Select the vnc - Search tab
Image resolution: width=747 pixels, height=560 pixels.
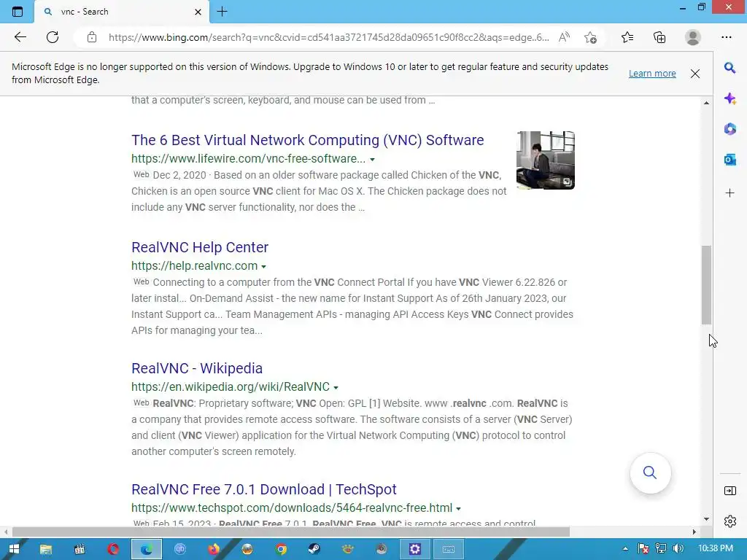coord(122,12)
